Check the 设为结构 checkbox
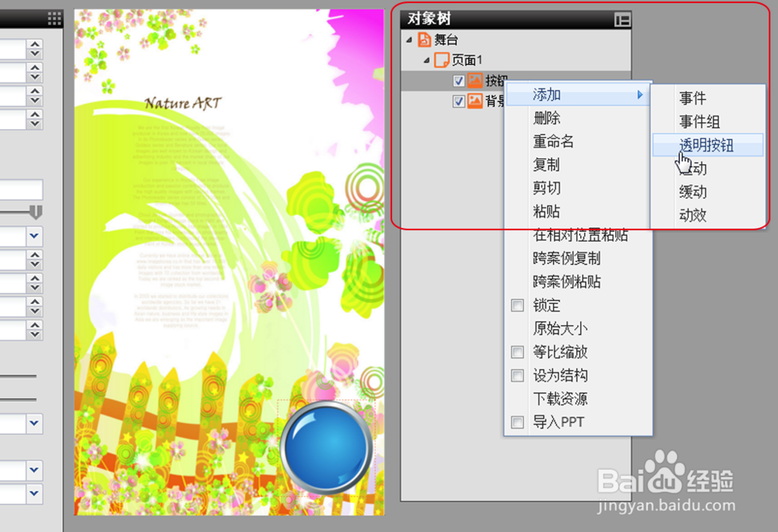 [517, 376]
